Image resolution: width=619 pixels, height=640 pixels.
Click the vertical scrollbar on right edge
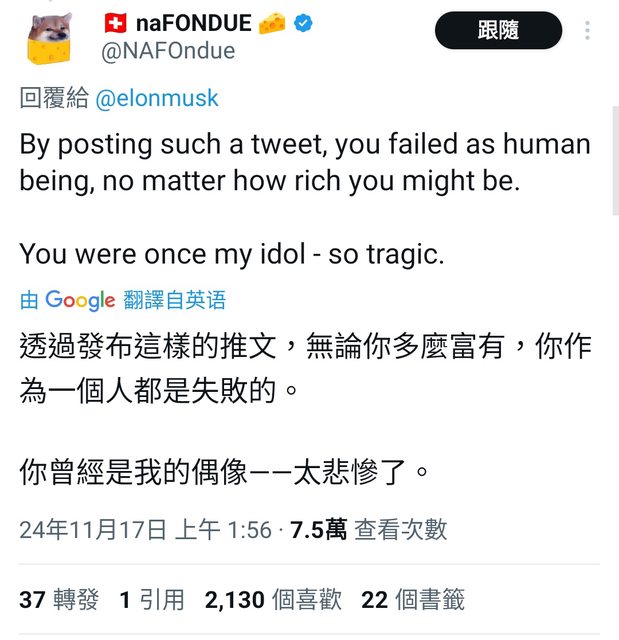tap(615, 160)
